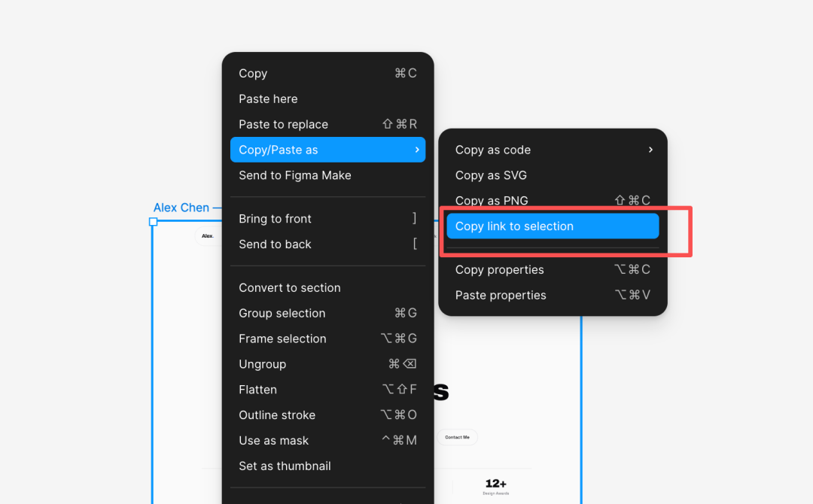Viewport: 813px width, 504px height.
Task: Click Group selection menu item
Action: click(x=327, y=313)
